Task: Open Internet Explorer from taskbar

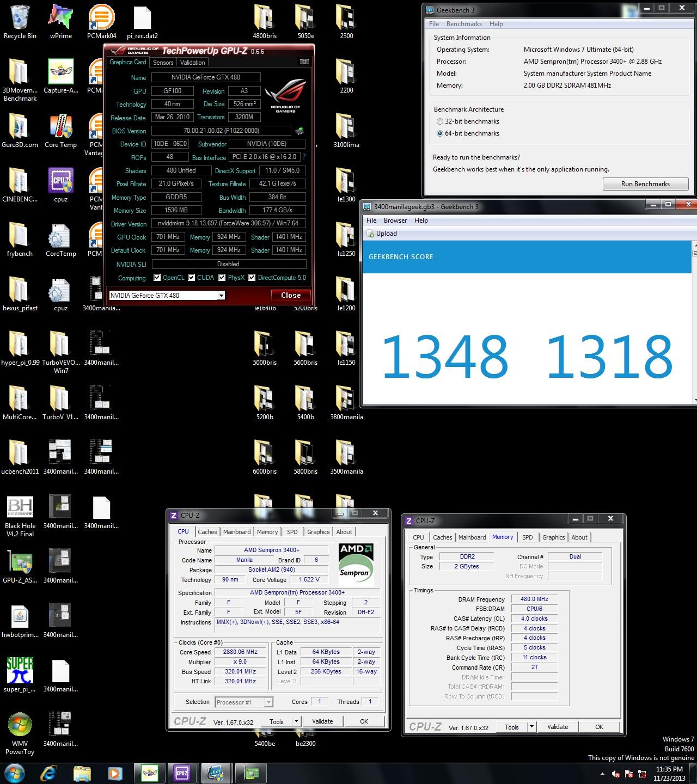Action: click(x=49, y=773)
